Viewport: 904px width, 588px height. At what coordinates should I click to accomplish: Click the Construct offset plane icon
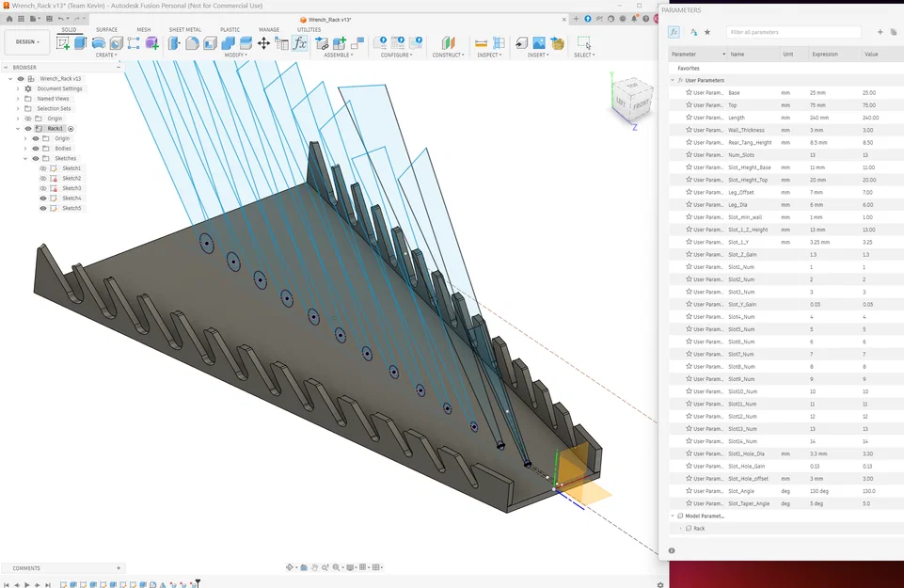(448, 43)
